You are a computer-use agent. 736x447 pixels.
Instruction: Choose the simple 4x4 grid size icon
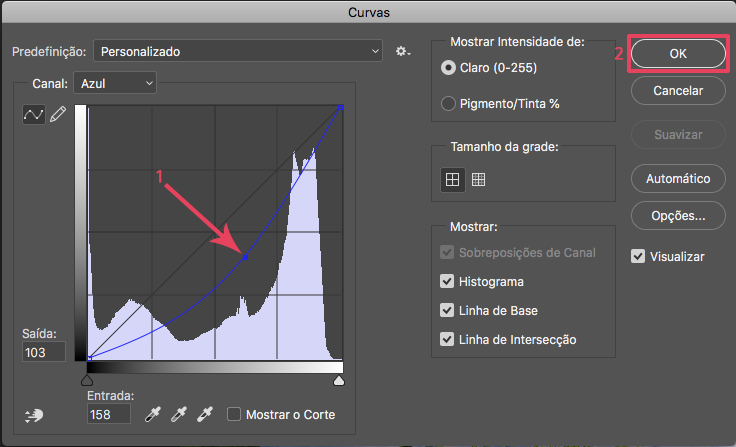pos(452,179)
